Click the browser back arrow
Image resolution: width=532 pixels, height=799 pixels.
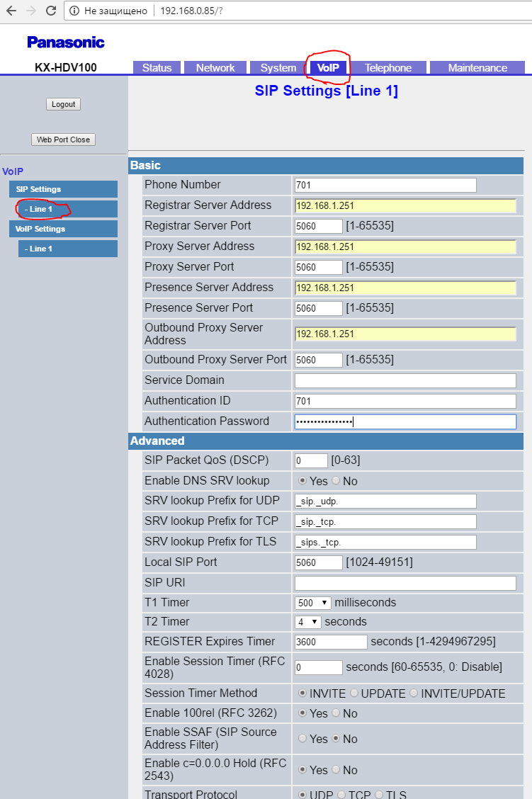tap(11, 11)
